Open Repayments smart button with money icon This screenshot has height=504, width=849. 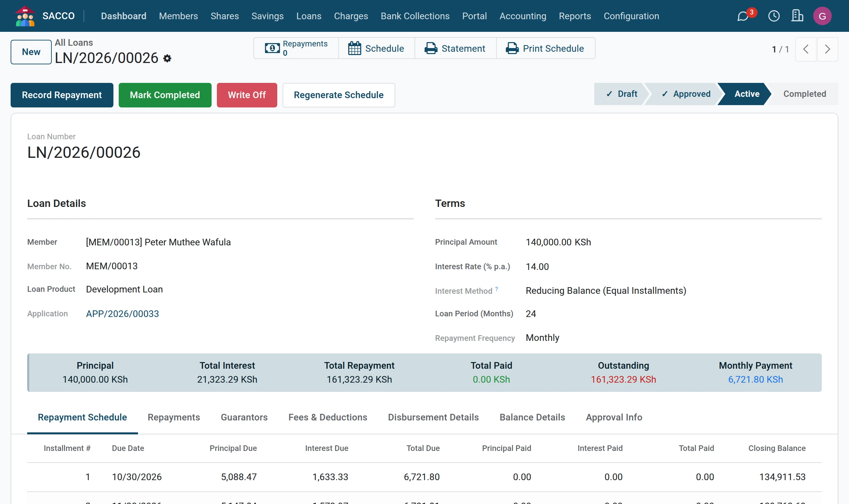click(296, 48)
